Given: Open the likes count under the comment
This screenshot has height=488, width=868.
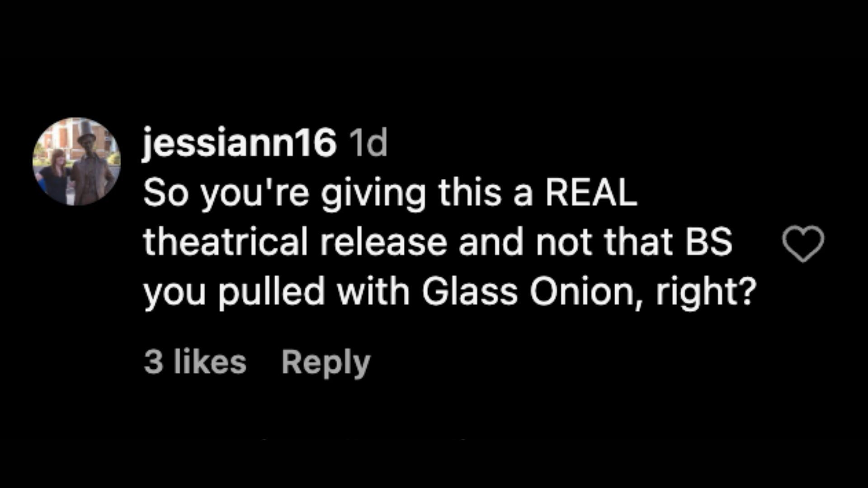Looking at the screenshot, I should tap(195, 362).
